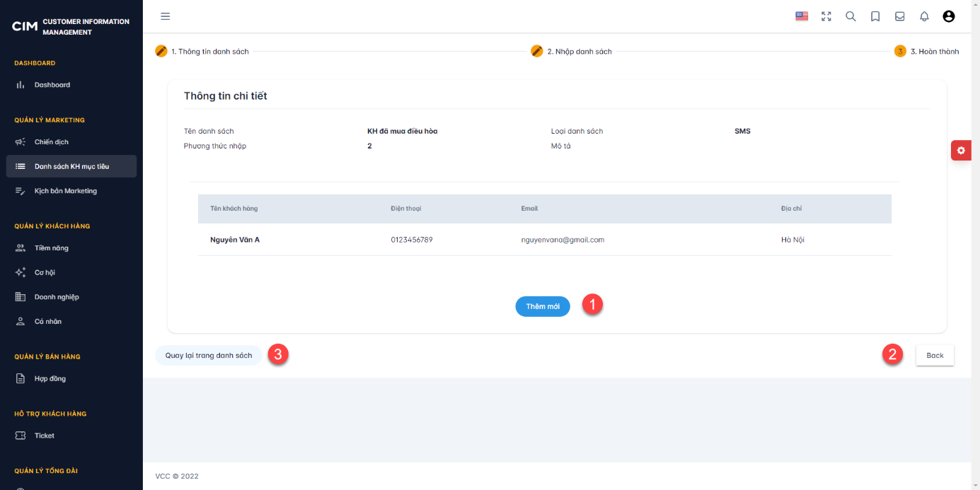Open the red settings gear panel
Viewport: 980px width, 490px height.
[x=961, y=150]
